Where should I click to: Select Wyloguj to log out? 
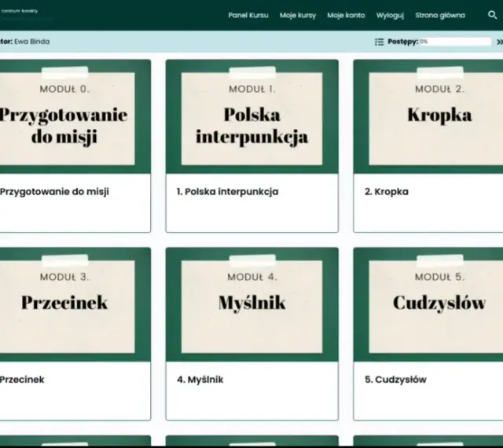tap(390, 15)
